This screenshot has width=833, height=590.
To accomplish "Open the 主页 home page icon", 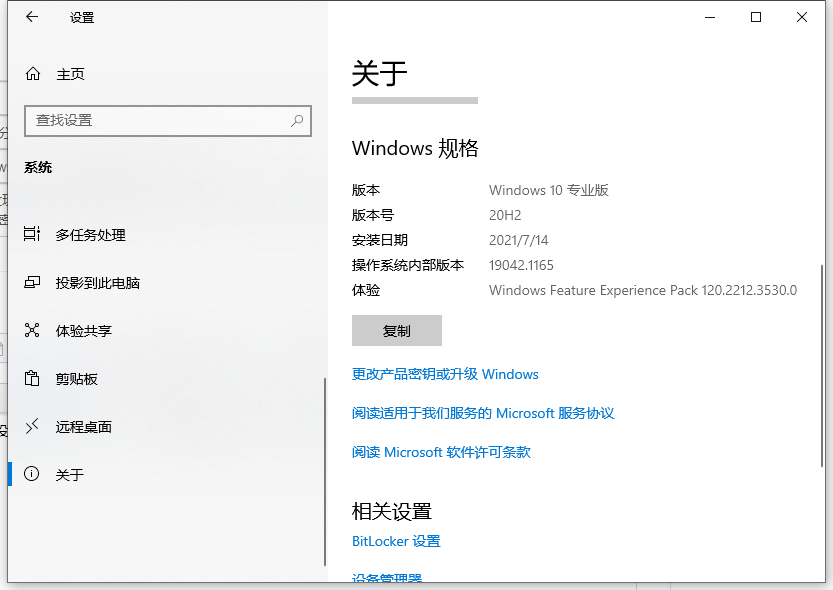I will point(34,73).
